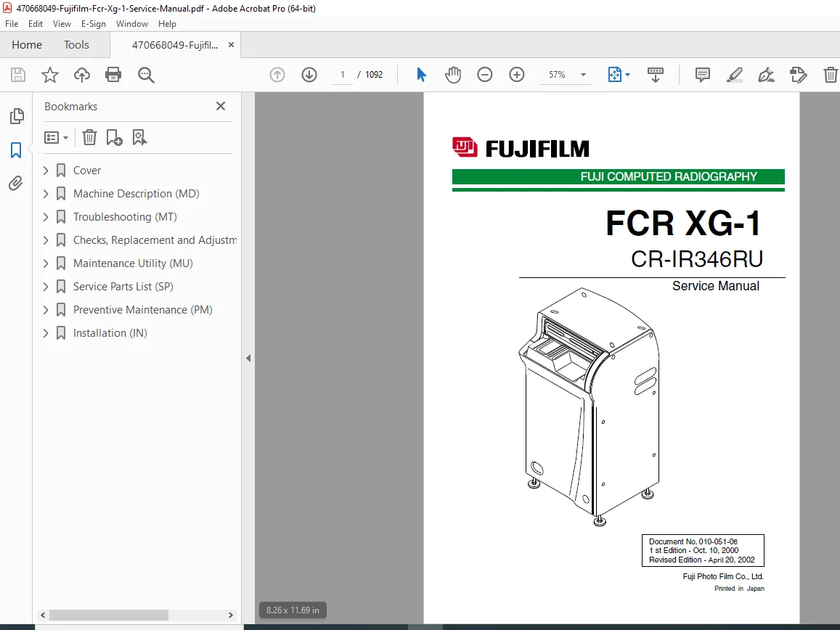Expand the Cover bookmark
Screen dimensions: 840x630
46,171
